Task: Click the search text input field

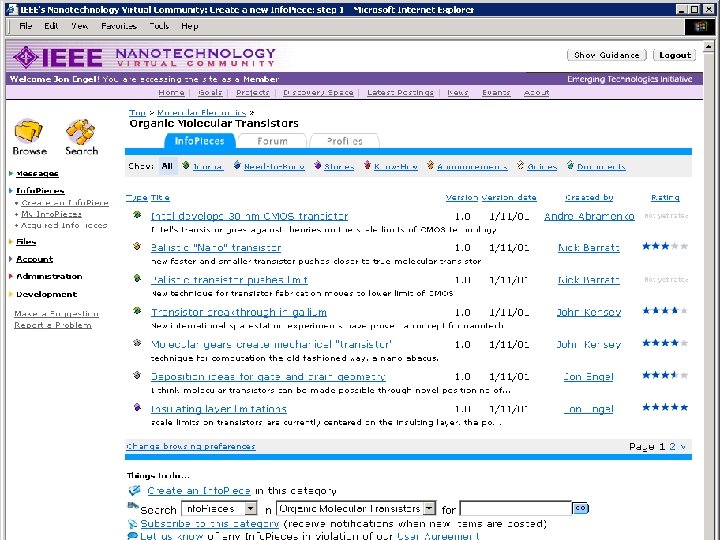Action: coord(516,508)
